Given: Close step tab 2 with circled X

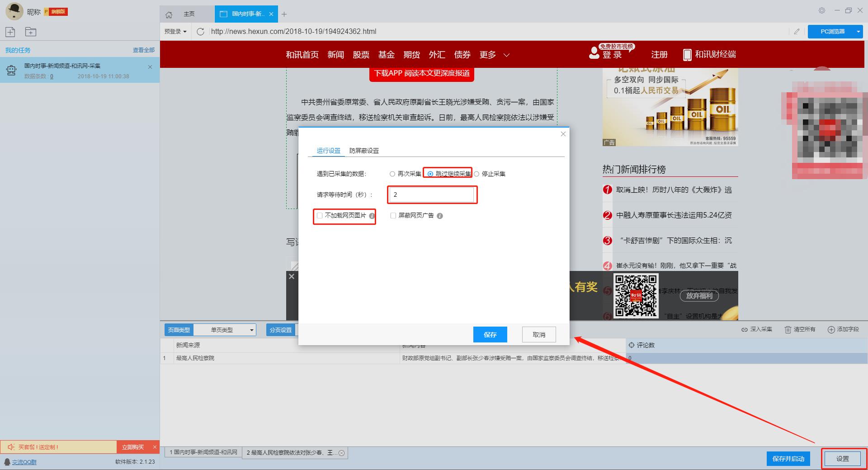Looking at the screenshot, I should [342, 453].
